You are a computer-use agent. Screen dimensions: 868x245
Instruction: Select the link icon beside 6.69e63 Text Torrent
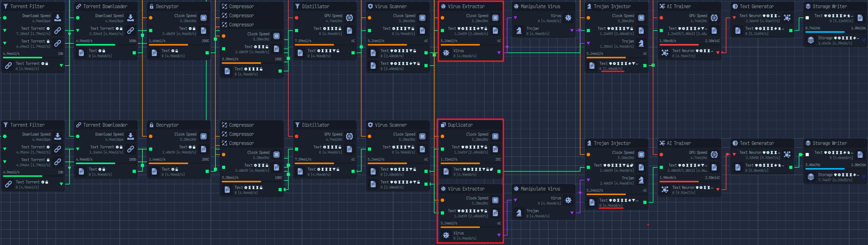click(x=58, y=43)
